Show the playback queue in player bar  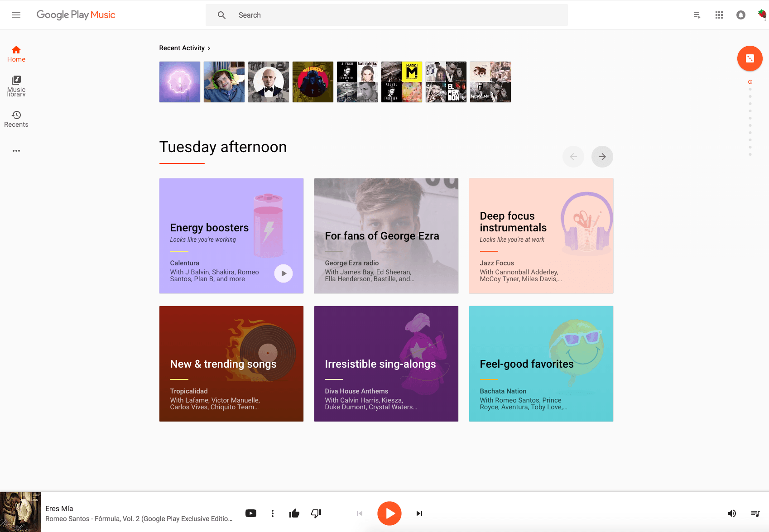pos(755,513)
